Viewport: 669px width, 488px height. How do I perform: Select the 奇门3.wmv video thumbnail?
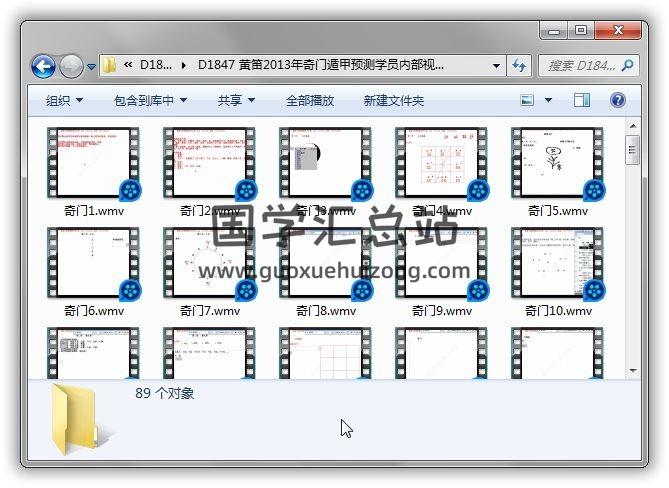326,163
